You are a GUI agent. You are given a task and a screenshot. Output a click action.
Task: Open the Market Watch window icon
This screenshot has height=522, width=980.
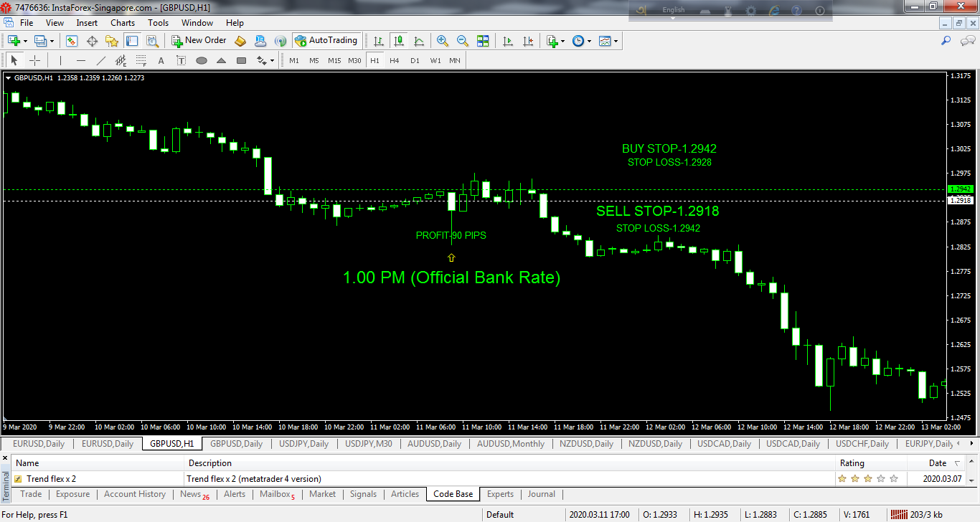[x=72, y=41]
